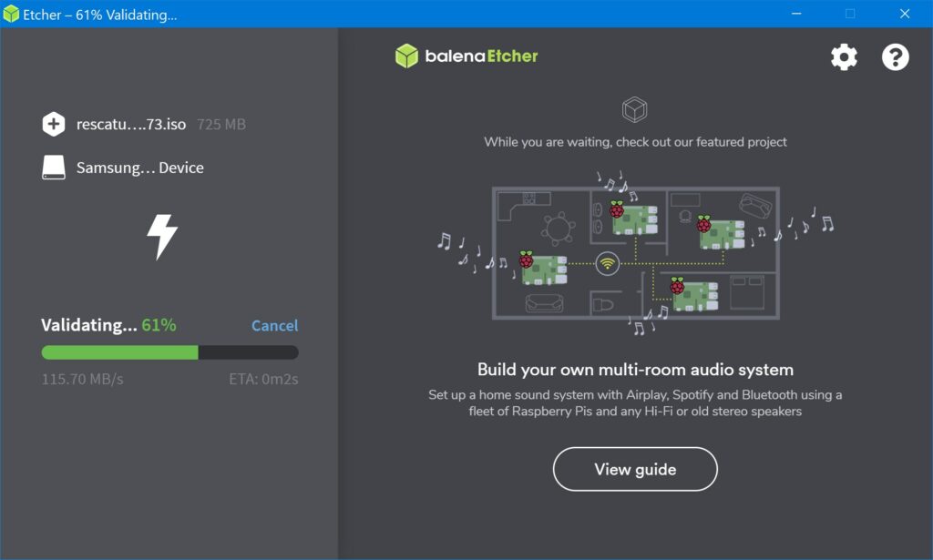Open help via the question mark icon
Image resolution: width=933 pixels, height=560 pixels.
pyautogui.click(x=895, y=57)
